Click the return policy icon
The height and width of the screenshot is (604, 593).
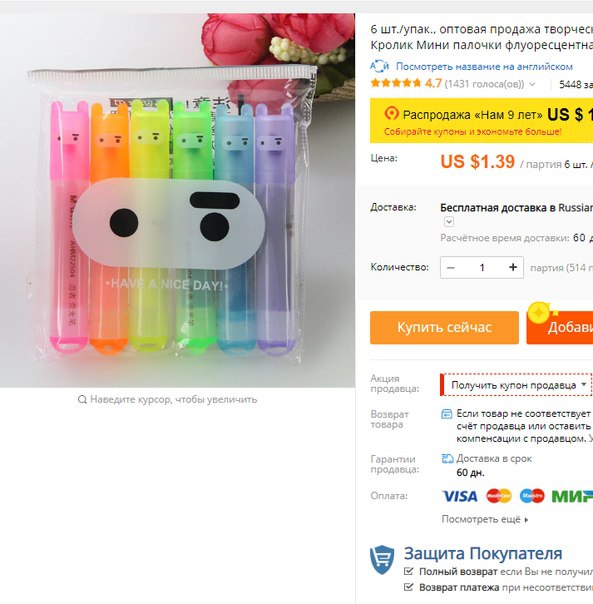point(446,414)
